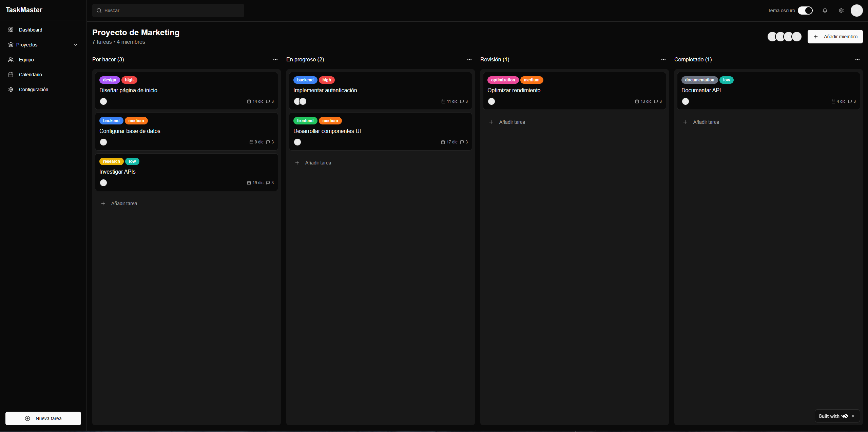The image size is (868, 432).
Task: Go to Calendario in sidebar
Action: (x=31, y=75)
